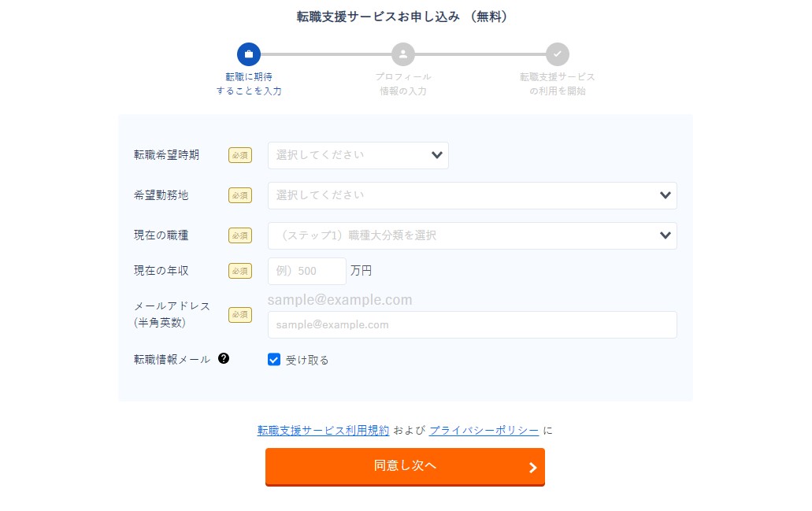Select the 転職支援サービスの利用を開始 step label
The width and height of the screenshot is (812, 511).
558,84
